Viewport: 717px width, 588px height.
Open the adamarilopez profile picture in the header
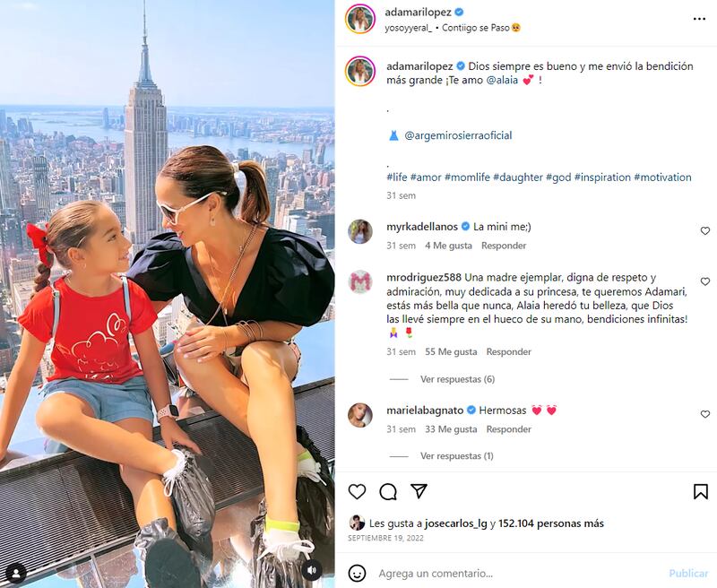pyautogui.click(x=360, y=19)
